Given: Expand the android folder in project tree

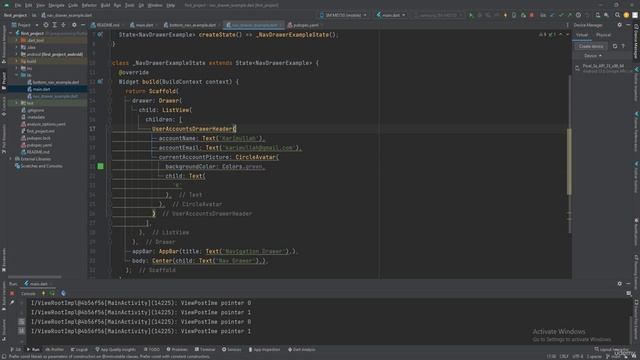Looking at the screenshot, I should pos(17,54).
